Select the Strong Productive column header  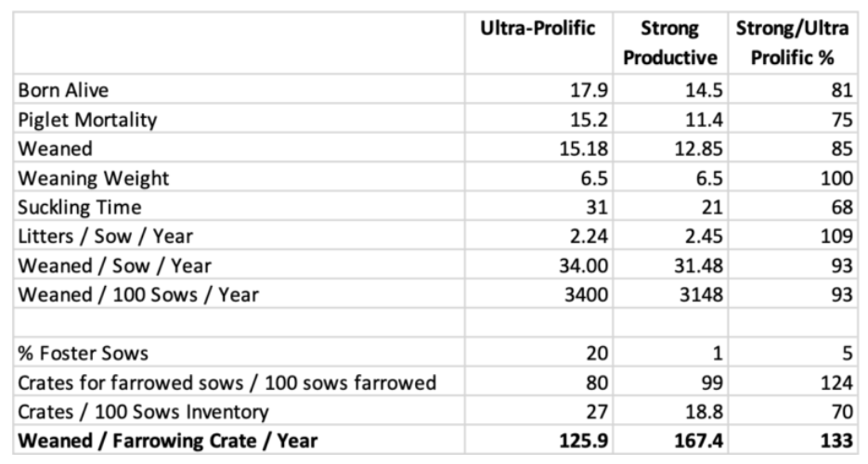pyautogui.click(x=670, y=43)
